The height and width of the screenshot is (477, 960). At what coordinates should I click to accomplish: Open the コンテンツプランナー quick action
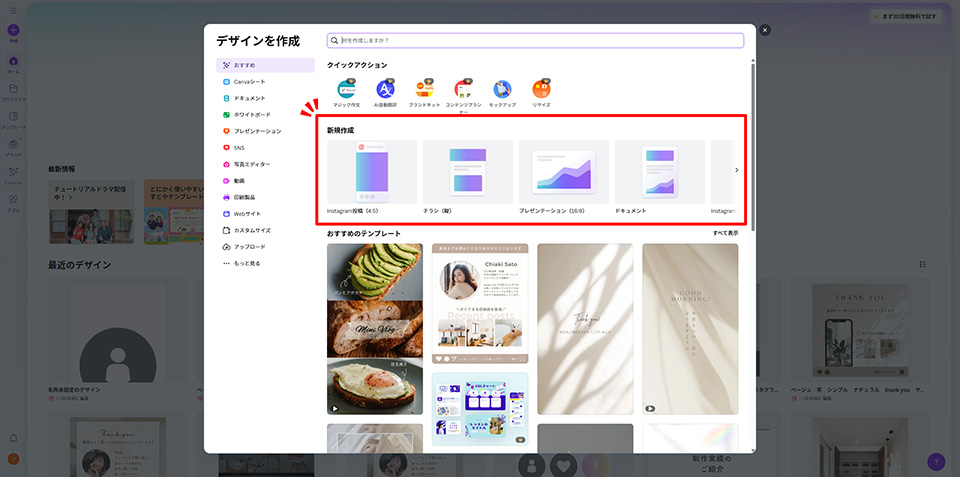[463, 89]
